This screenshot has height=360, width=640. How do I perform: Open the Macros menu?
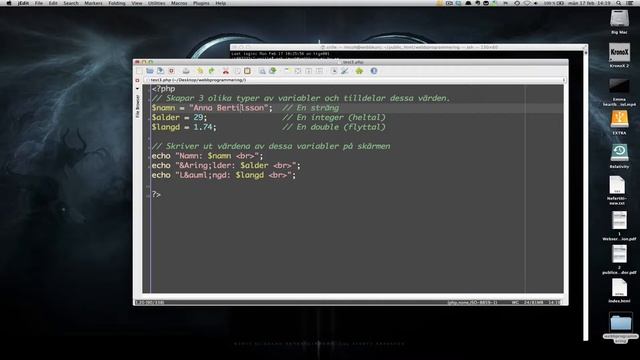coord(179,3)
